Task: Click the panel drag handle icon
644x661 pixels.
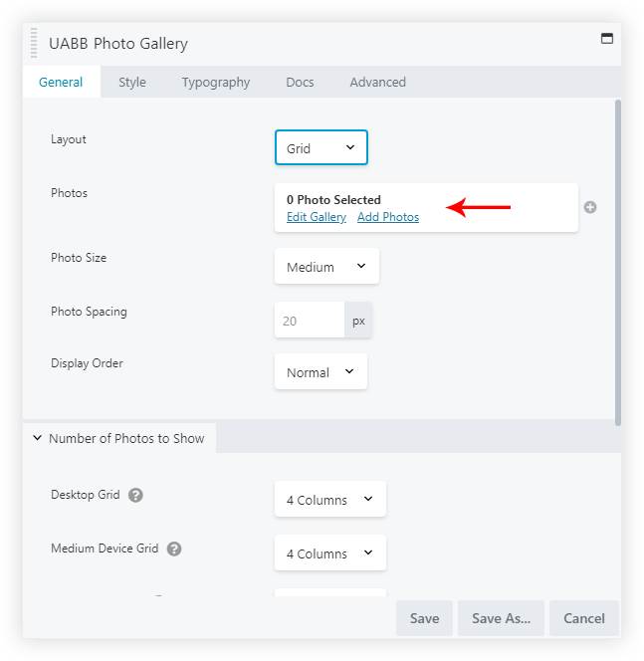Action: coord(34,44)
